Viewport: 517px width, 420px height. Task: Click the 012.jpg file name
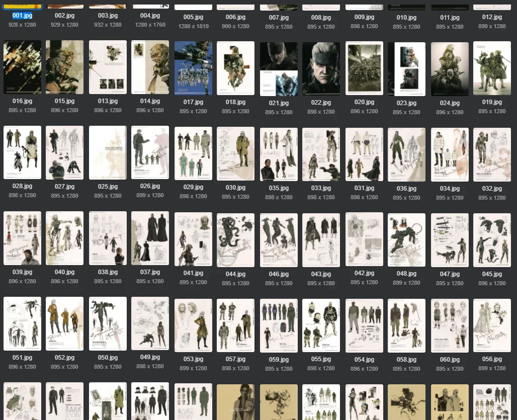(x=492, y=17)
